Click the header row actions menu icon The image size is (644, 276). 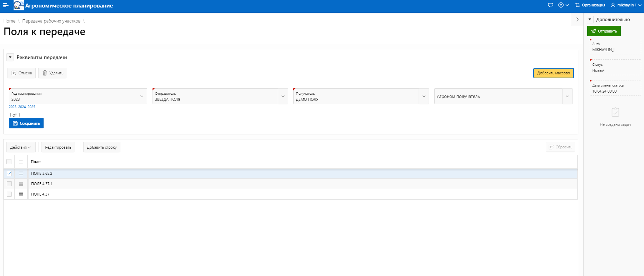coord(21,162)
